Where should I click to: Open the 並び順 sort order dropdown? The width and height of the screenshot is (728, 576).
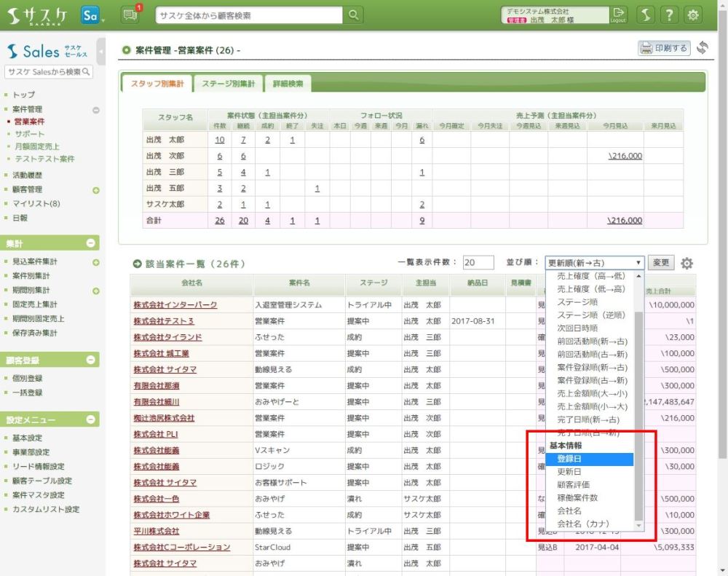[x=595, y=263]
